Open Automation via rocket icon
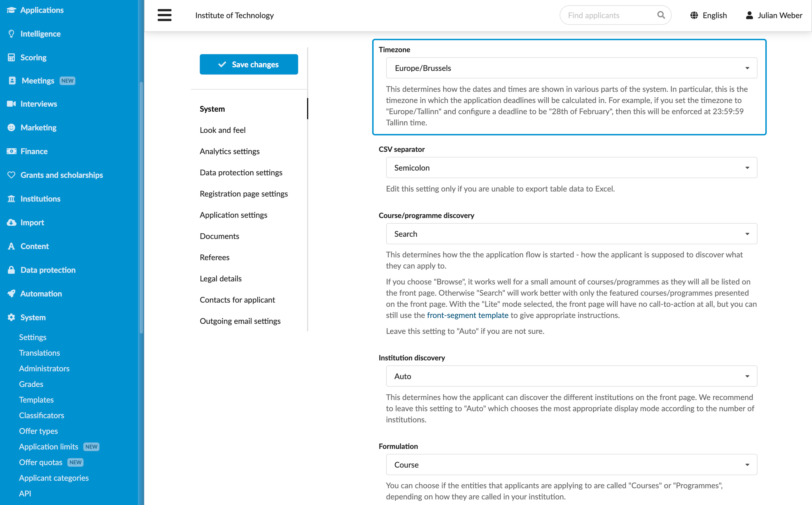 (x=11, y=294)
